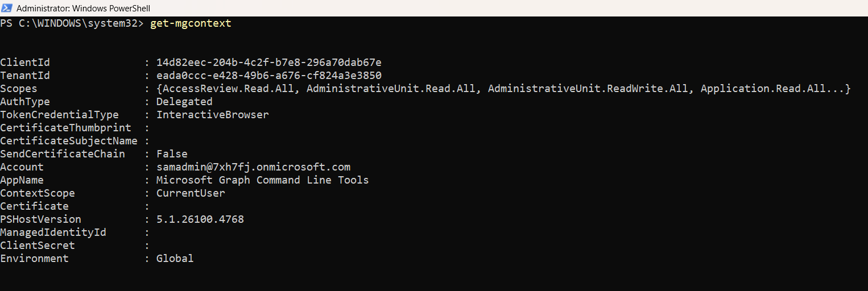Click the AdministrativeUnit.ReadWrite.All scope text
This screenshot has height=291, width=868.
click(588, 89)
